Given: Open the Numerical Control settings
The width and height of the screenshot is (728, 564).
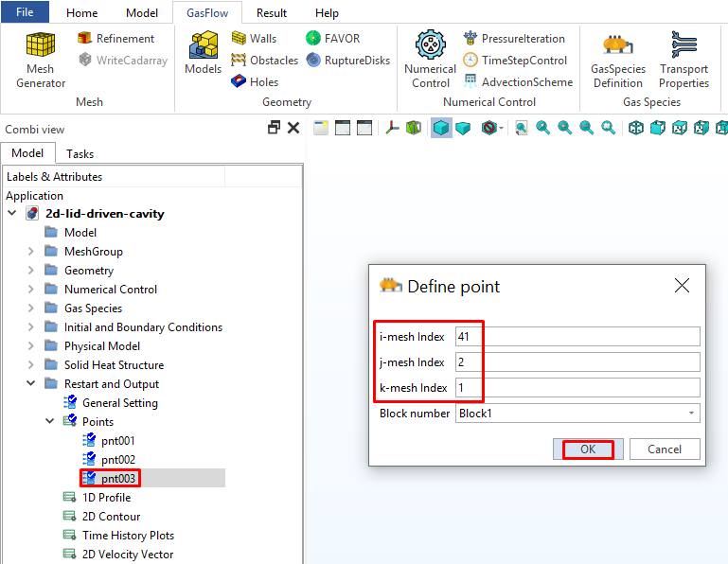Looking at the screenshot, I should click(430, 59).
